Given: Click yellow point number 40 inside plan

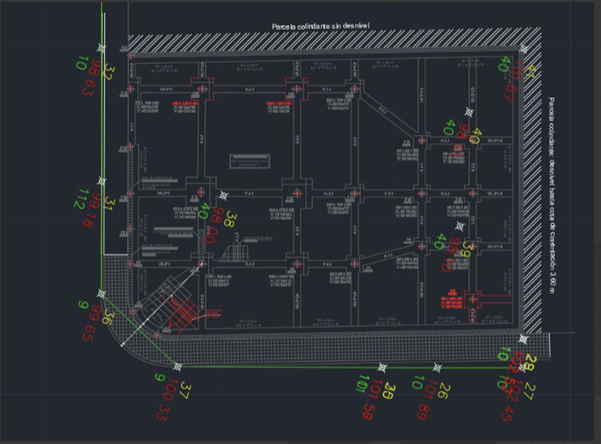Looking at the screenshot, I should pyautogui.click(x=475, y=136).
